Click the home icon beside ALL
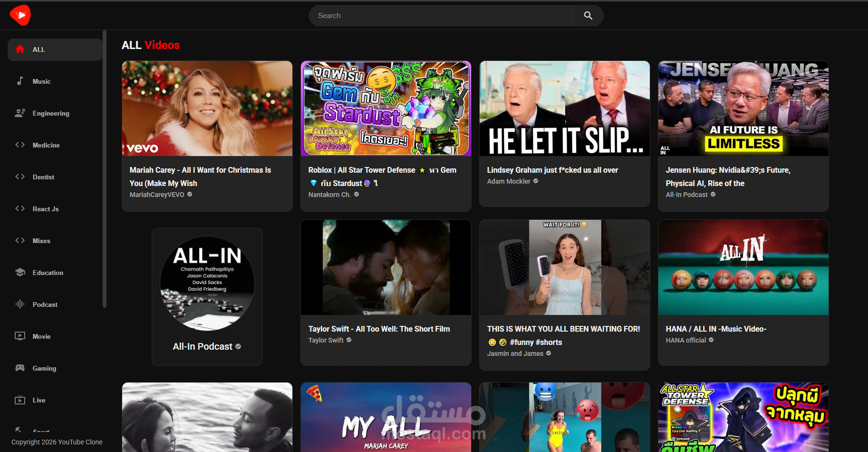868x452 pixels. point(20,49)
